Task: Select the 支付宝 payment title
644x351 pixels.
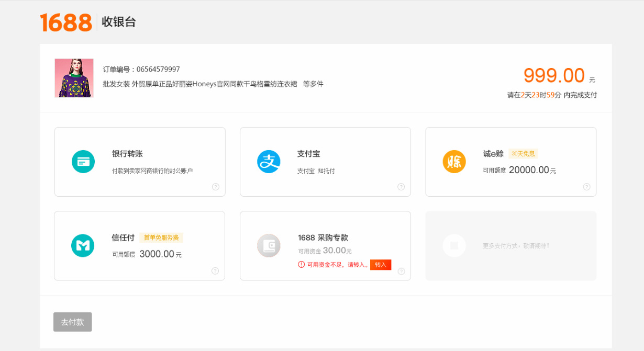Action: point(308,154)
